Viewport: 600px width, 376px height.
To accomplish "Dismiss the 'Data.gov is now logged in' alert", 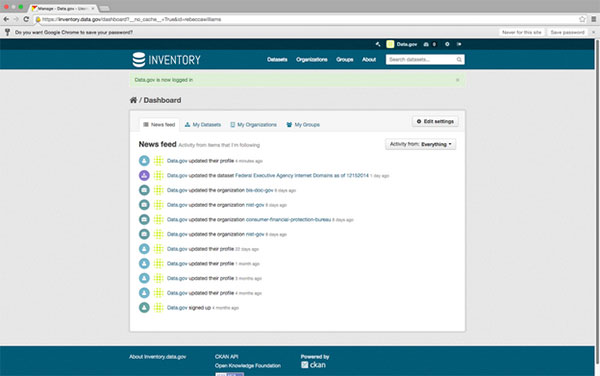I will click(457, 80).
